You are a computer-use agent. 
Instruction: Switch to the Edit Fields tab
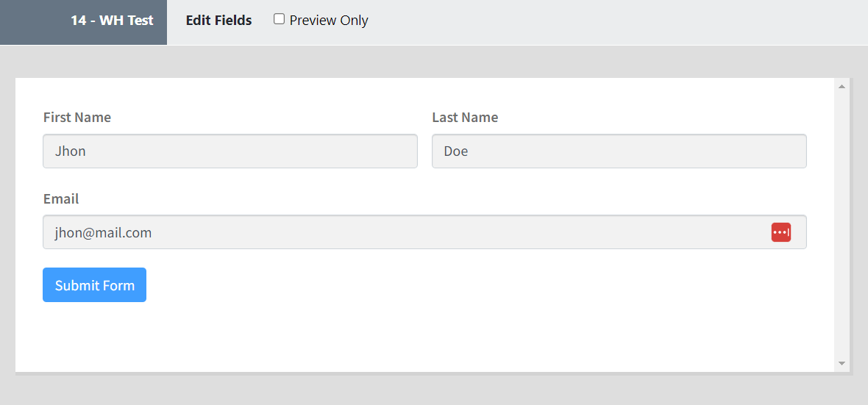coord(218,21)
